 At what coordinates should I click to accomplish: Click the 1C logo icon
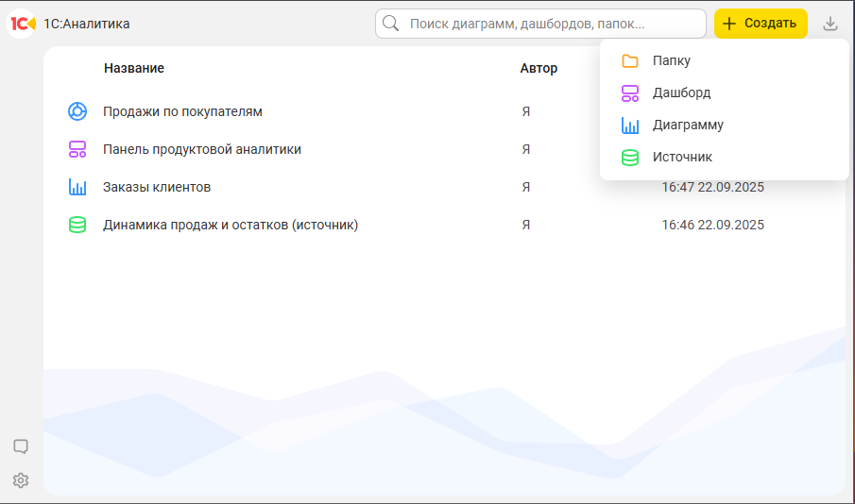coord(21,23)
